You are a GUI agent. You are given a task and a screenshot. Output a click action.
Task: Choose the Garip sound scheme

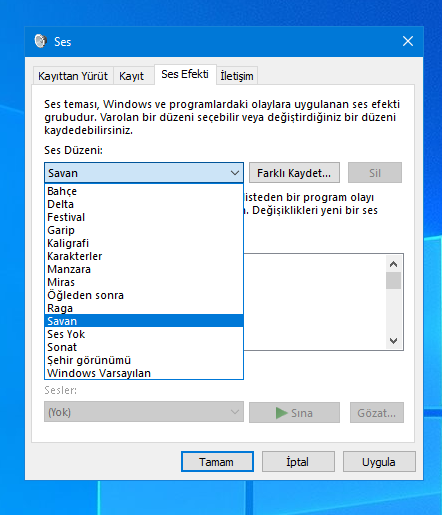point(144,230)
